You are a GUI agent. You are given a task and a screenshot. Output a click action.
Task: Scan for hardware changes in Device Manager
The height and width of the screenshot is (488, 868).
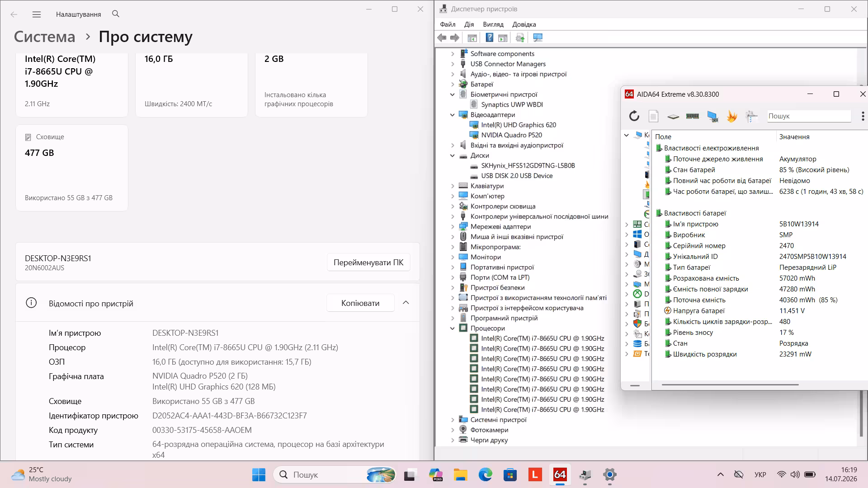coord(538,38)
